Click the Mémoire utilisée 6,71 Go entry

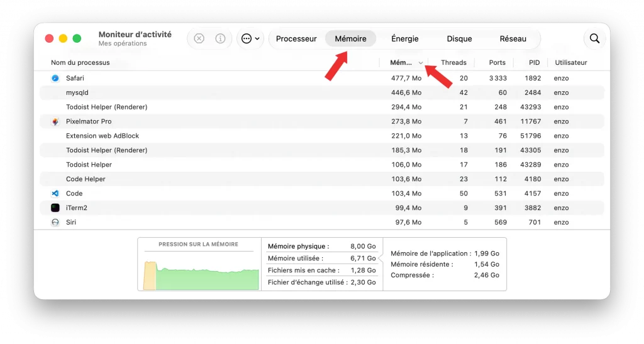[x=321, y=258]
